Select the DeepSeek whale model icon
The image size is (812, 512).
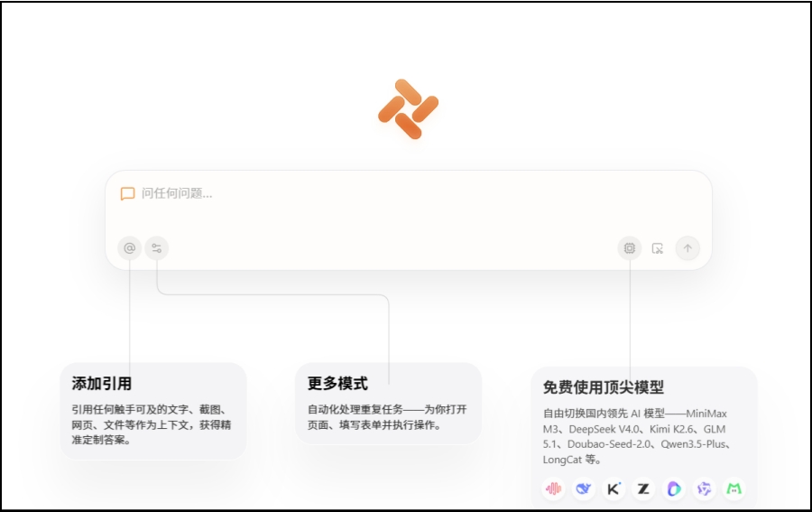click(x=584, y=489)
